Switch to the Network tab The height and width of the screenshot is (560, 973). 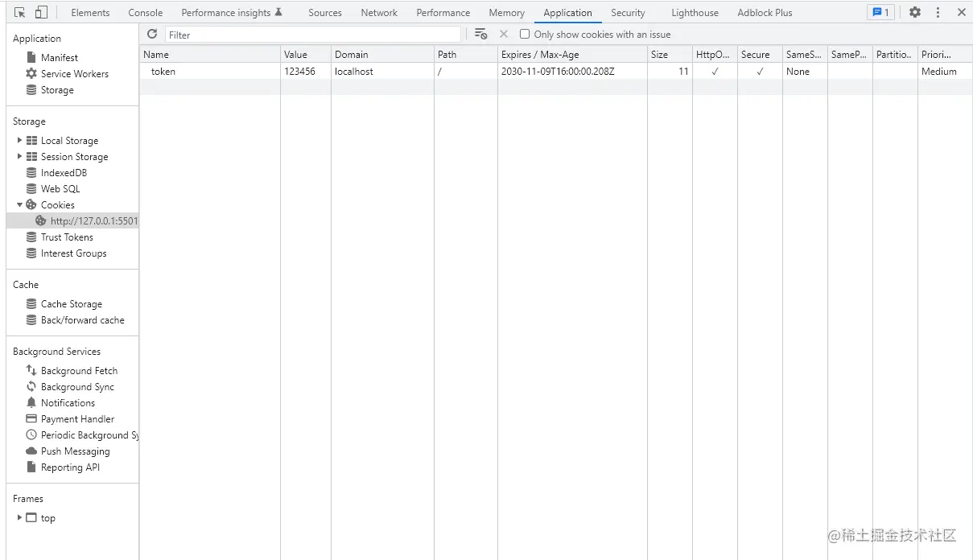(379, 12)
